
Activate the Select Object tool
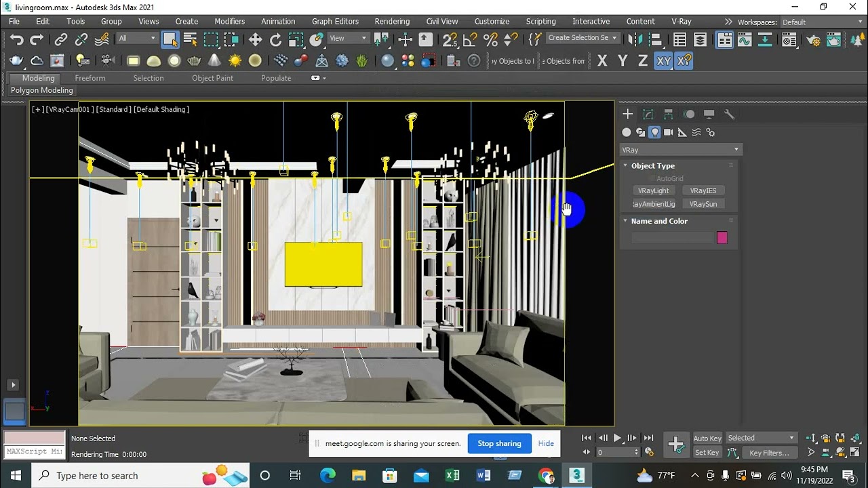pos(170,39)
